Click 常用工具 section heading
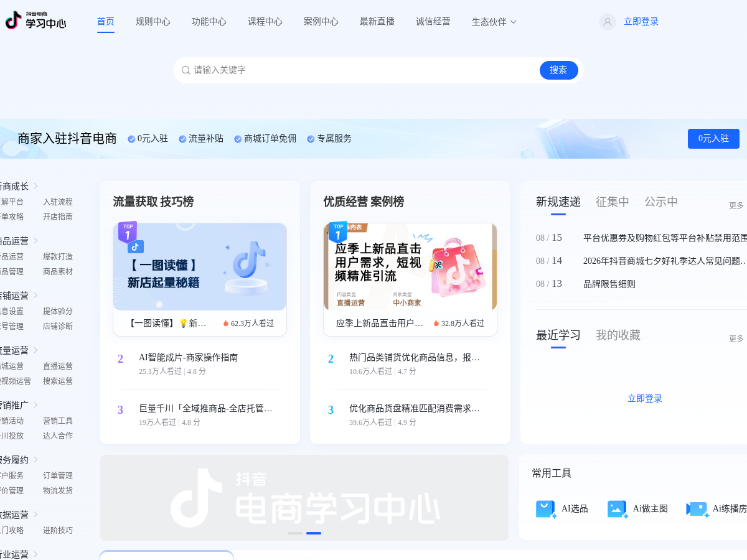Screen dimensions: 747x560 (552, 474)
